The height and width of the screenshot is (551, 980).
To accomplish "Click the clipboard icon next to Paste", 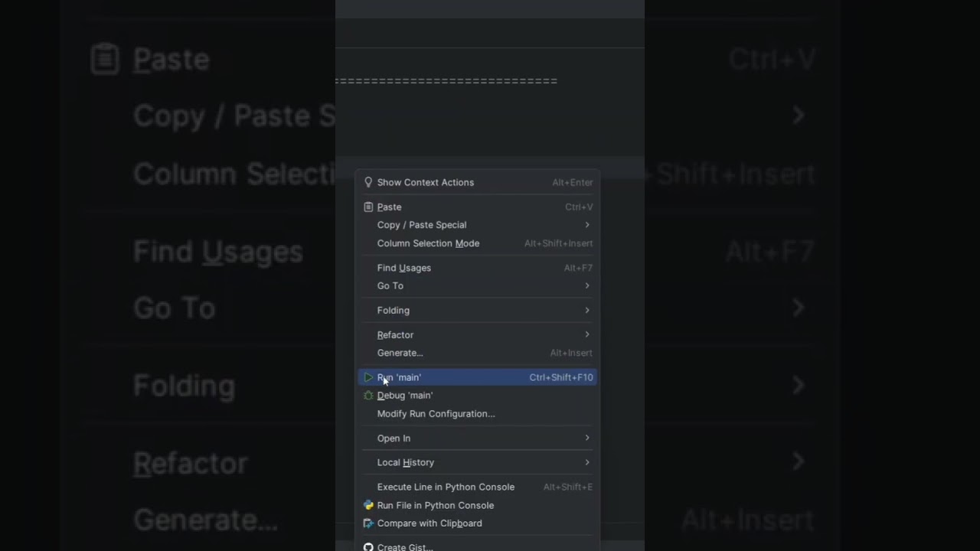I will [x=368, y=207].
